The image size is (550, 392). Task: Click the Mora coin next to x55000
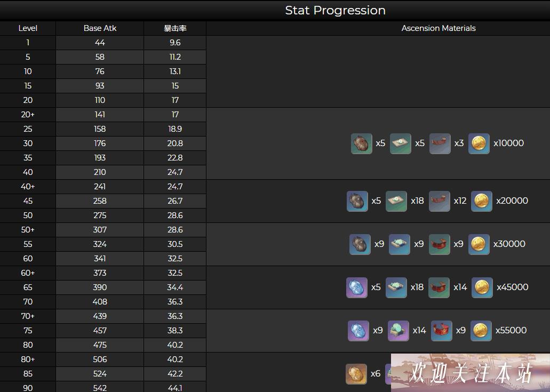(x=481, y=331)
